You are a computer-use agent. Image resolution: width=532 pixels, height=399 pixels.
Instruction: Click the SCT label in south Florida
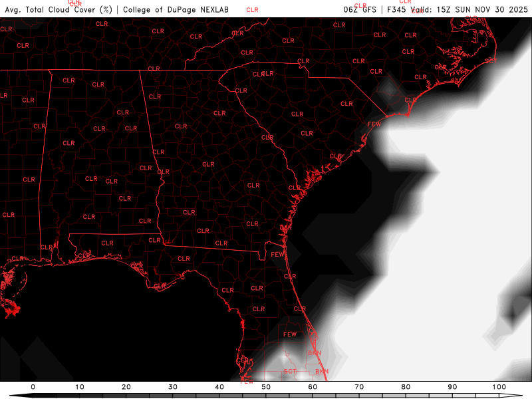[x=290, y=372]
